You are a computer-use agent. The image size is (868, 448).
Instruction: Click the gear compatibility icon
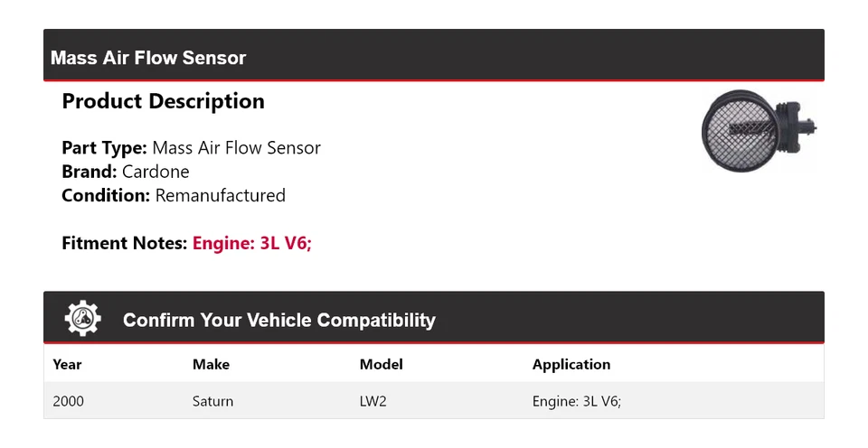pyautogui.click(x=82, y=319)
